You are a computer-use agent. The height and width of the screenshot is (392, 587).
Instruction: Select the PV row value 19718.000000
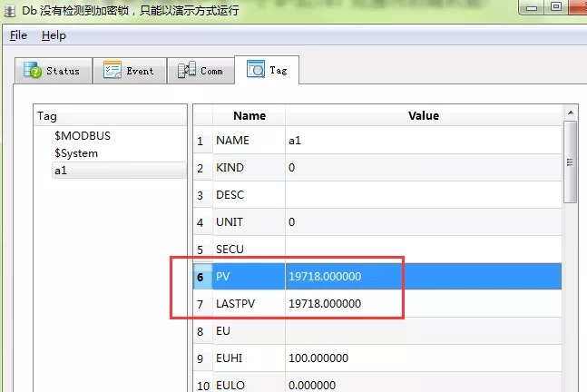pyautogui.click(x=325, y=275)
